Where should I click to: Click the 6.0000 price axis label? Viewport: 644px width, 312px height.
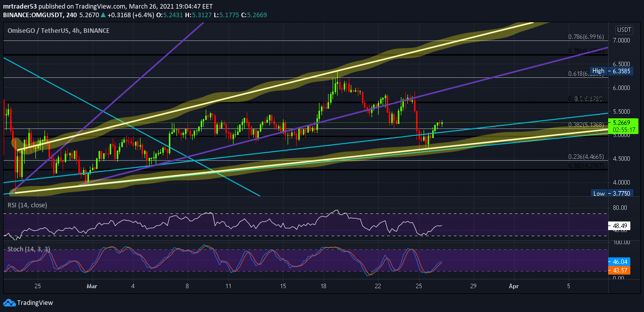(x=622, y=87)
